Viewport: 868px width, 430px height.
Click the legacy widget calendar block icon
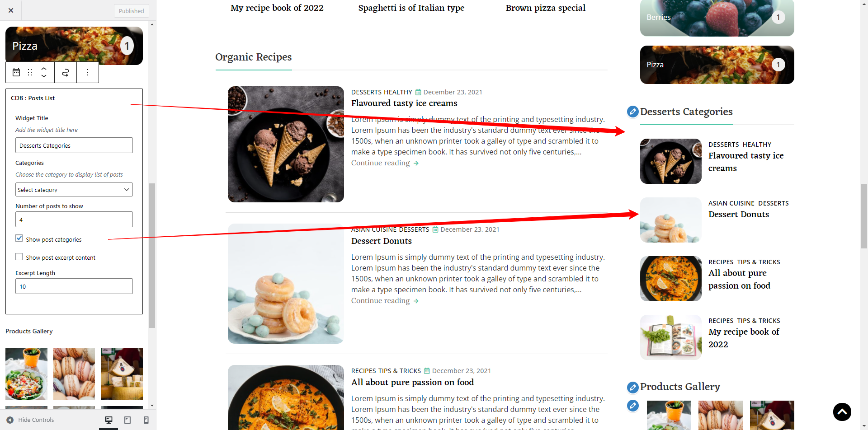(x=16, y=72)
